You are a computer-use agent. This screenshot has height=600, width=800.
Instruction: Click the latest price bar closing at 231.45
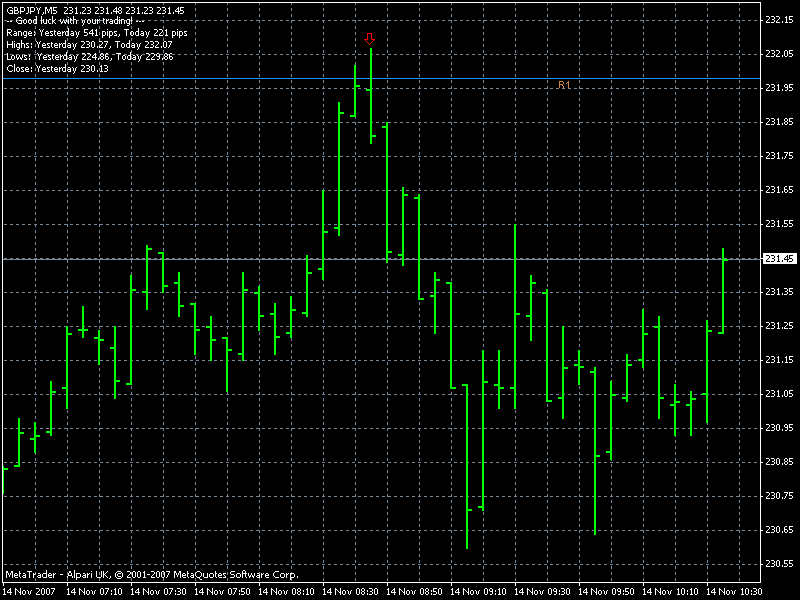723,291
